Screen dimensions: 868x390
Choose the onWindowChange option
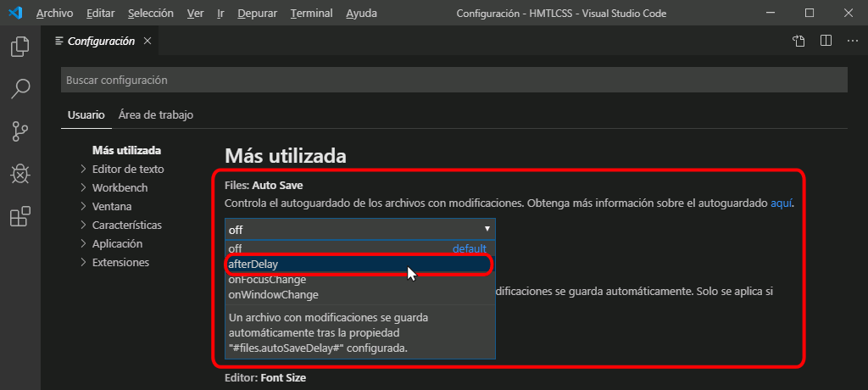tap(359, 295)
